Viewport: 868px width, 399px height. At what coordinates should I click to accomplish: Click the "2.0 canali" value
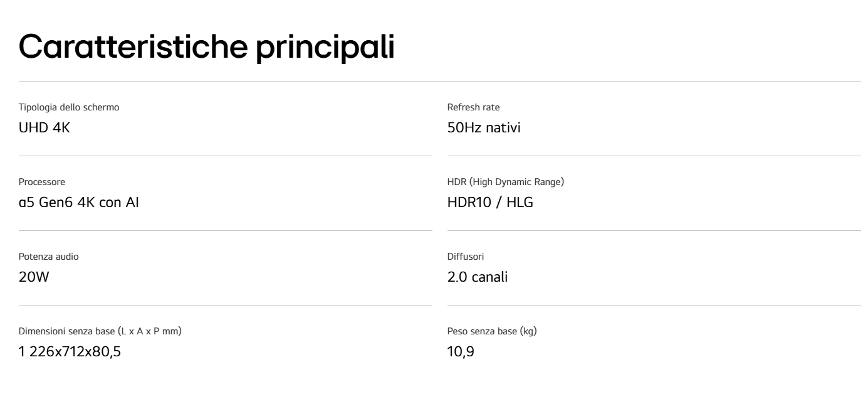(x=478, y=277)
